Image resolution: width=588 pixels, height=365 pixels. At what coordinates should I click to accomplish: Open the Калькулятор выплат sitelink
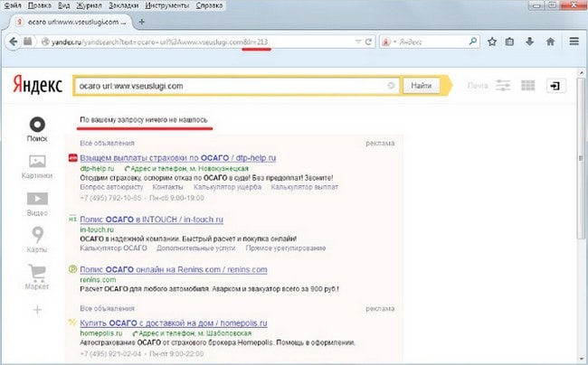(x=305, y=187)
